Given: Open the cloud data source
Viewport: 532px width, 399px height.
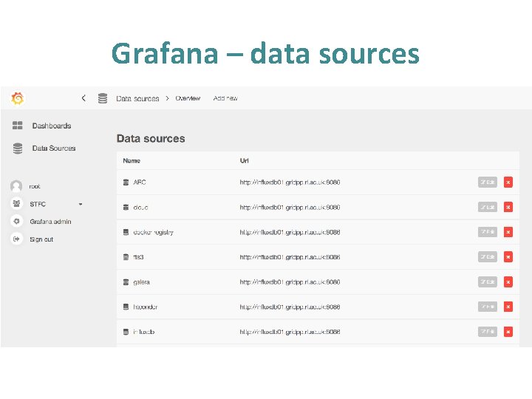Looking at the screenshot, I should point(140,208).
